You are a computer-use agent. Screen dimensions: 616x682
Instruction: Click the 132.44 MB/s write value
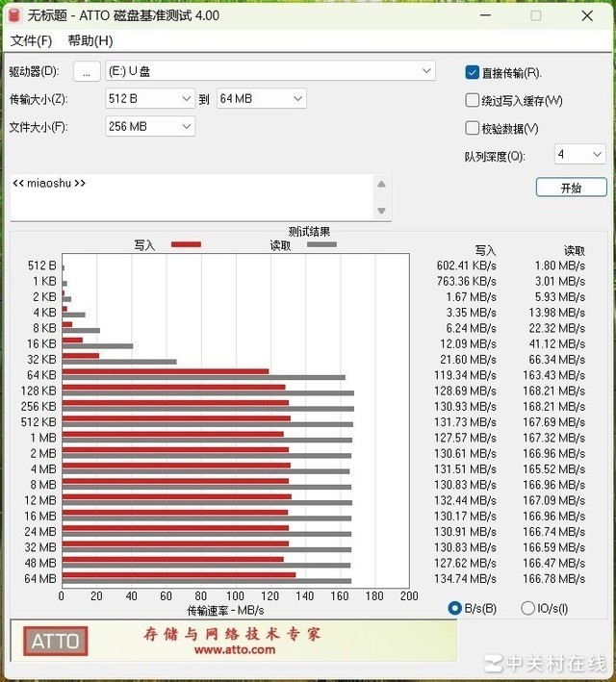pos(466,500)
